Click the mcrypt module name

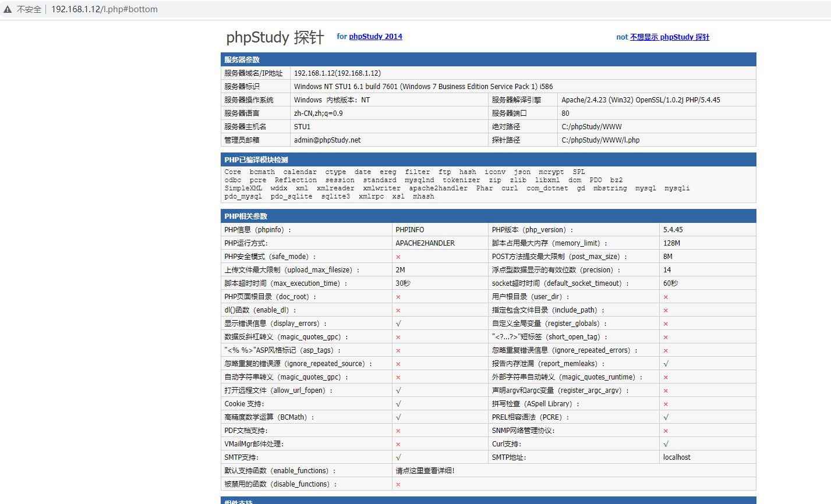click(551, 172)
